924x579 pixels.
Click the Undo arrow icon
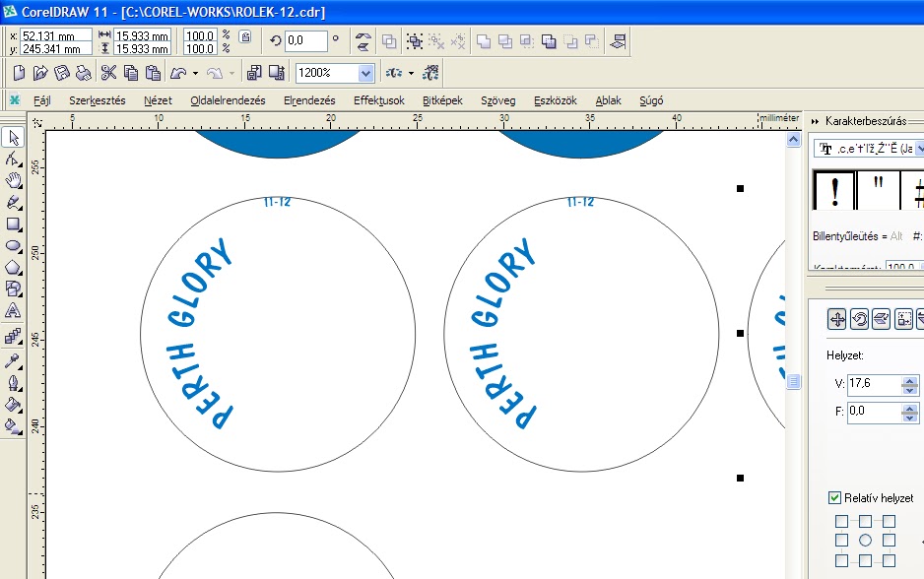pyautogui.click(x=178, y=73)
